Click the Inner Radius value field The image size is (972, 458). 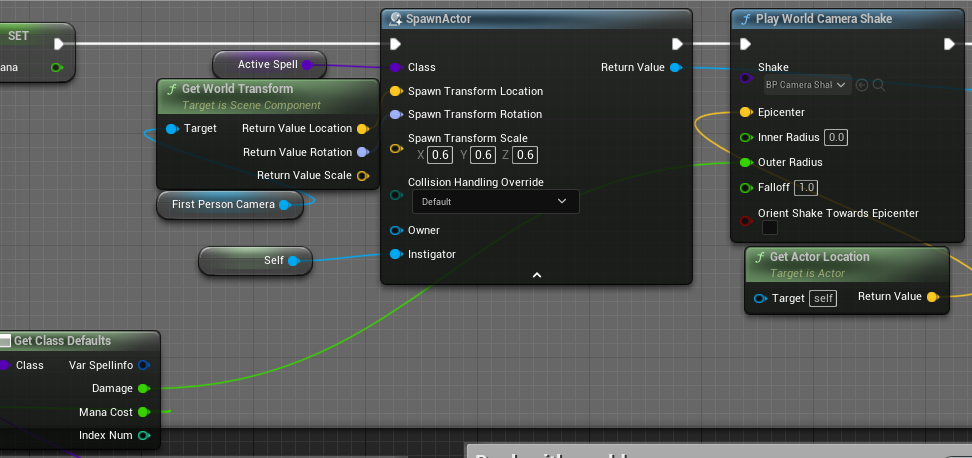836,138
